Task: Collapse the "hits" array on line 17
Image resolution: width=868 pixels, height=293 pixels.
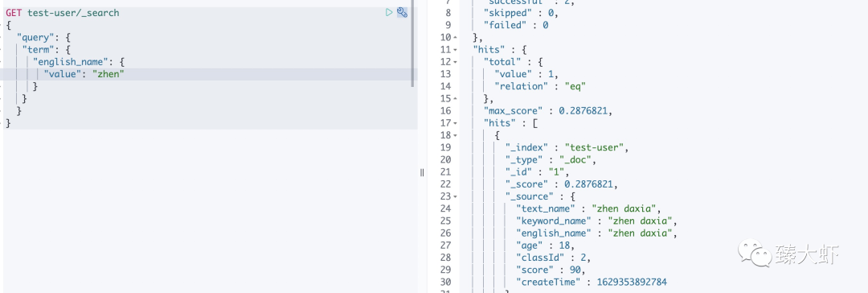Action: click(455, 122)
